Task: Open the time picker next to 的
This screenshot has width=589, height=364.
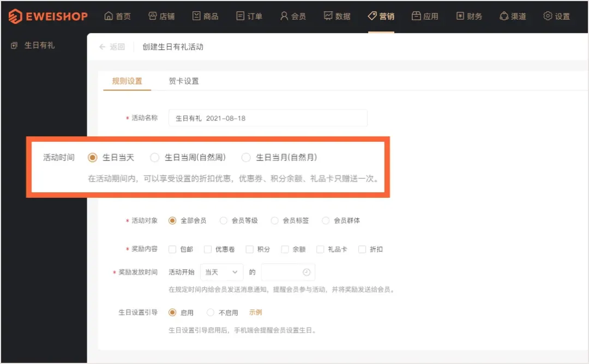Action: pos(288,271)
